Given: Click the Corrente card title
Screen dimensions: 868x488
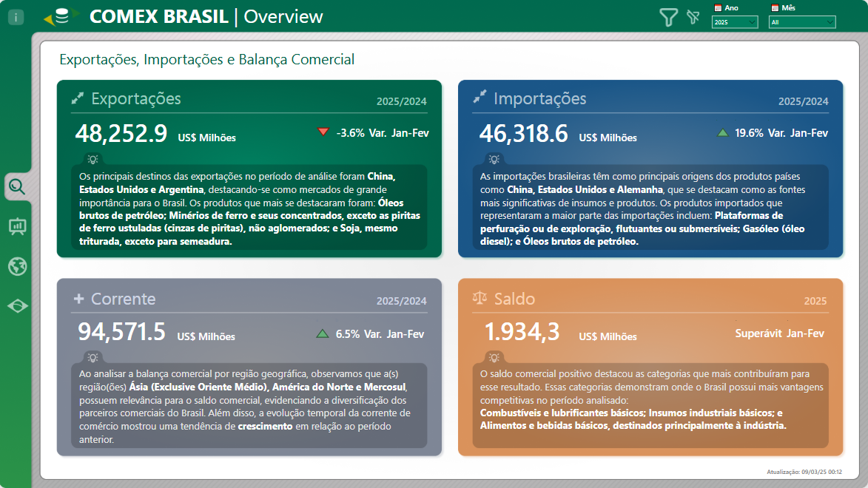Looking at the screenshot, I should [x=124, y=299].
